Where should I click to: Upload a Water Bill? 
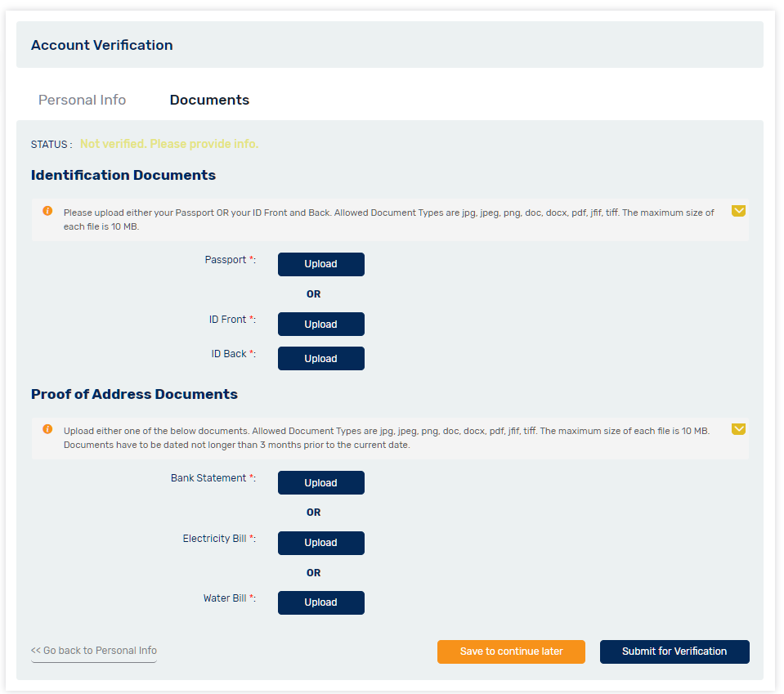point(321,602)
